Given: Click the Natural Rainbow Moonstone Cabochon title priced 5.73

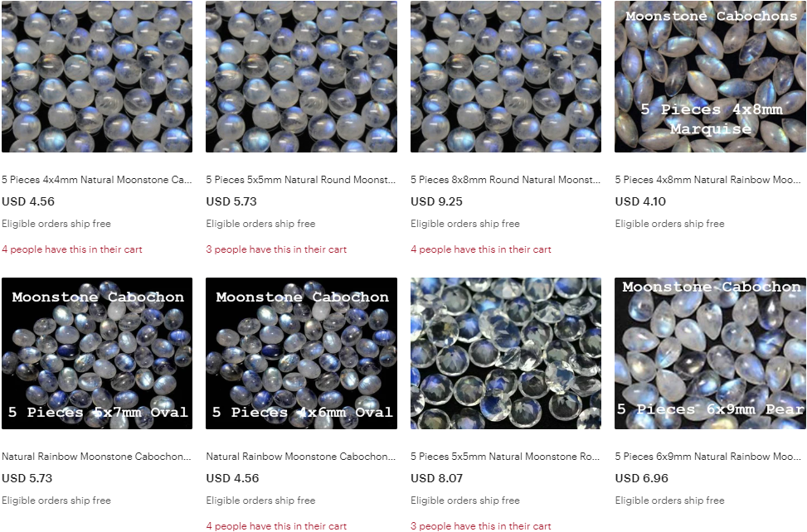Looking at the screenshot, I should (96, 457).
